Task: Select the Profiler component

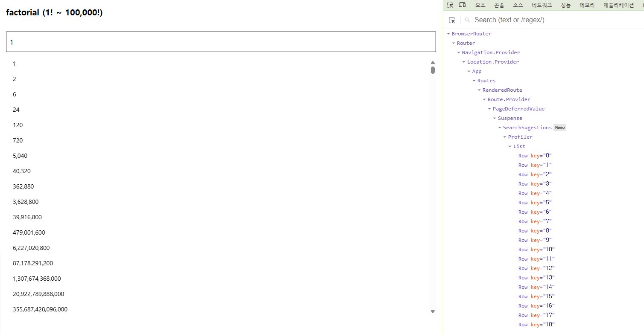Action: (x=520, y=137)
